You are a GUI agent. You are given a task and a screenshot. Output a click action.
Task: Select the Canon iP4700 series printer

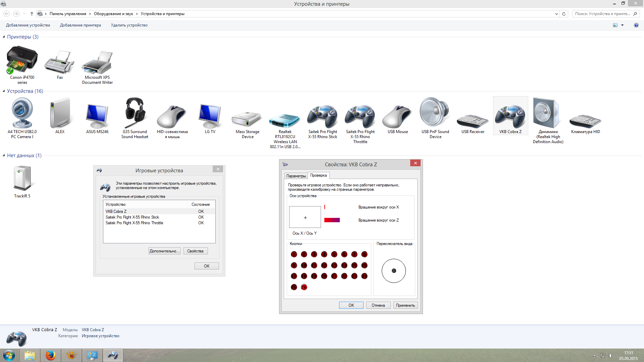(22, 60)
